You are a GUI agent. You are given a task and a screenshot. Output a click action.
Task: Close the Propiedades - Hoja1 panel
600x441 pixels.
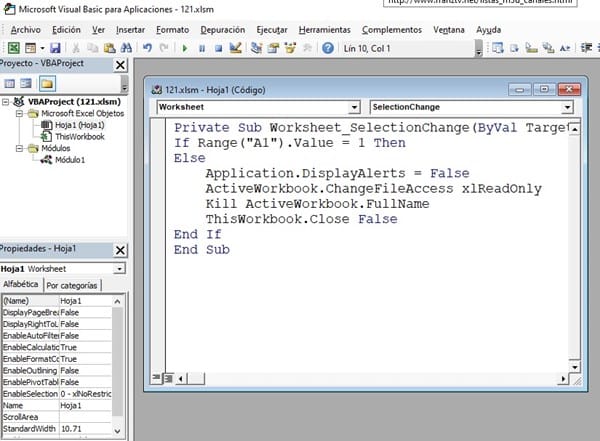(121, 249)
